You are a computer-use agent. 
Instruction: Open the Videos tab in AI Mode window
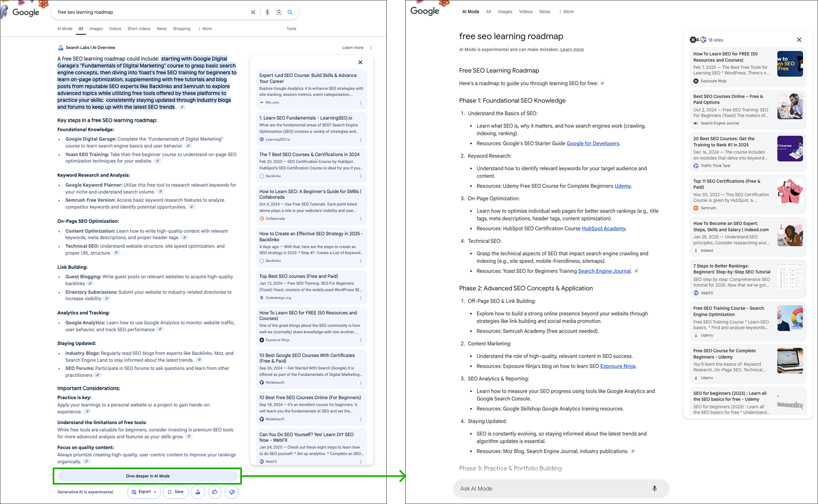pyautogui.click(x=526, y=12)
